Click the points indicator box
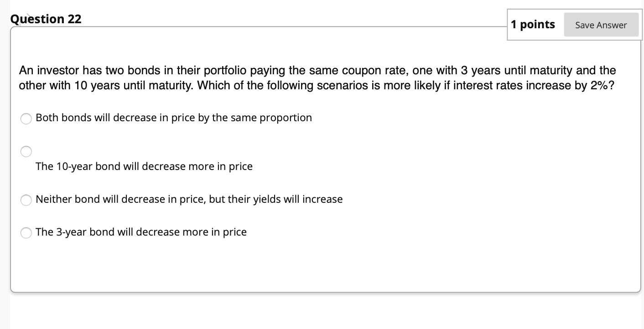Screen dimensions: 644x329 click(x=533, y=25)
